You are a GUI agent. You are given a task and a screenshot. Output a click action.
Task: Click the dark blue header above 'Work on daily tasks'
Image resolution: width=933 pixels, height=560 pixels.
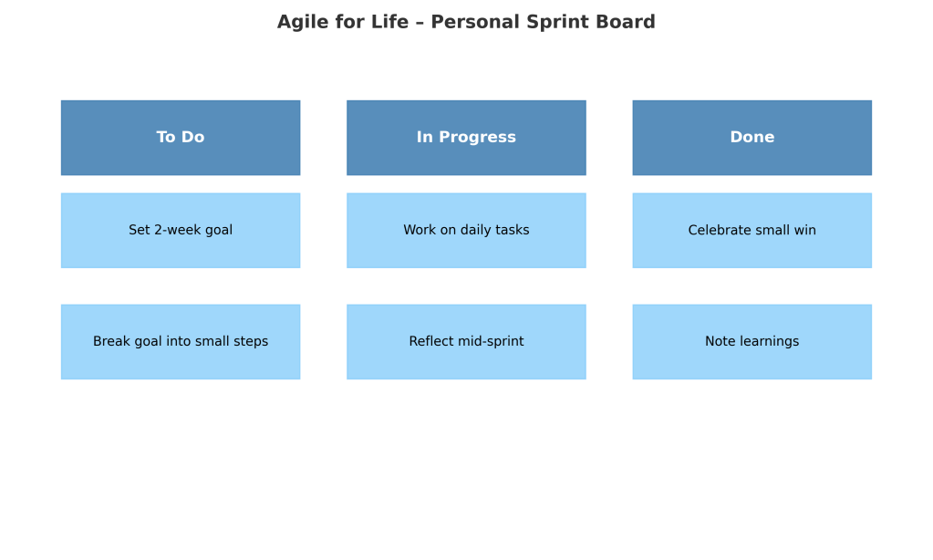pos(466,138)
